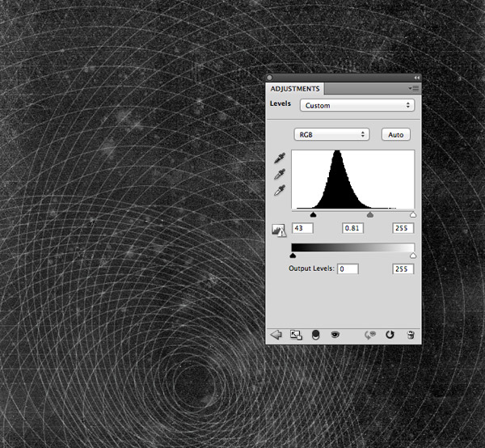
Task: Return to adjustment list with back arrow
Action: pyautogui.click(x=276, y=335)
